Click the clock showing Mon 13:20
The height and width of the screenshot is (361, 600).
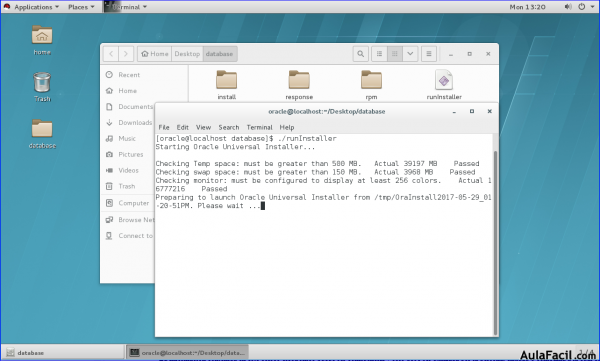pyautogui.click(x=527, y=7)
